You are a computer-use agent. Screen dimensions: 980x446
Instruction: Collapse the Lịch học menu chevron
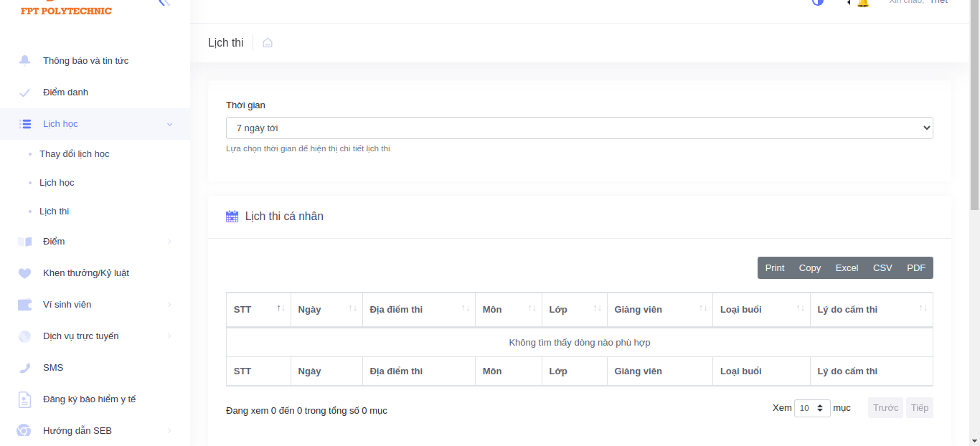coord(170,124)
